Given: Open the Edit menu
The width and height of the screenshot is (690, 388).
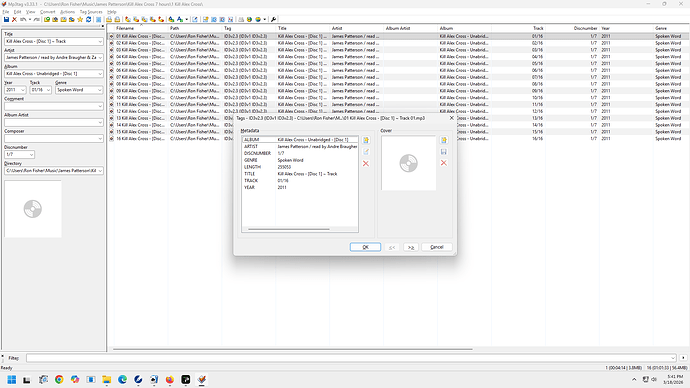Looking at the screenshot, I should pos(17,12).
